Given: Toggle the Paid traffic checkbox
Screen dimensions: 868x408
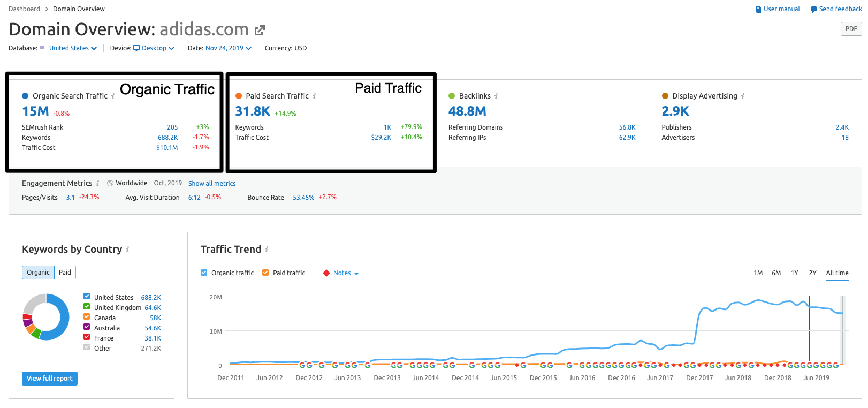Looking at the screenshot, I should 265,273.
